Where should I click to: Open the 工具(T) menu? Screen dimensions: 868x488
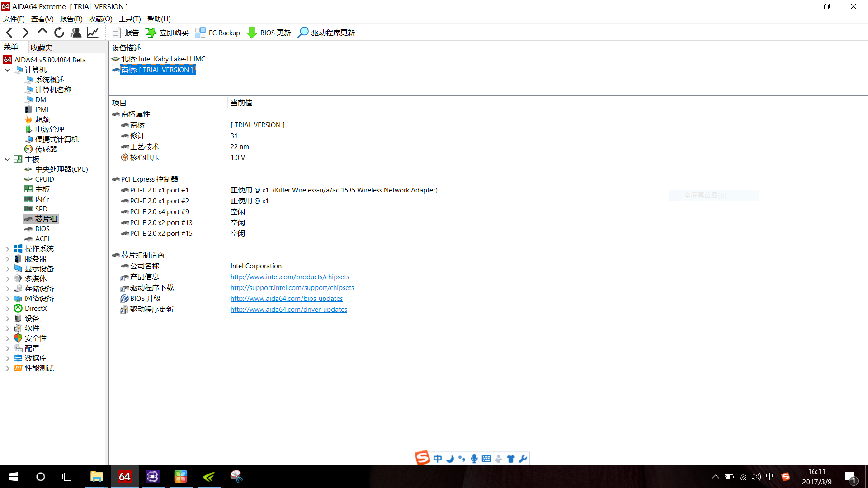(x=130, y=19)
